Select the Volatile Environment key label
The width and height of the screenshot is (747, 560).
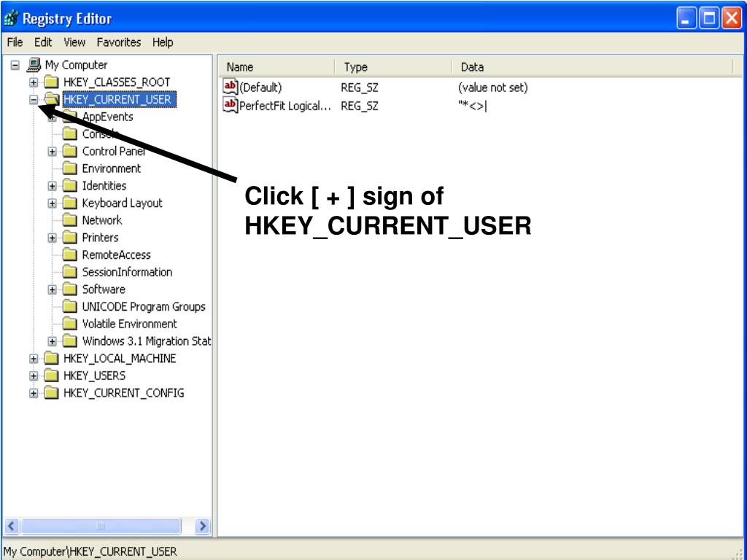point(130,324)
